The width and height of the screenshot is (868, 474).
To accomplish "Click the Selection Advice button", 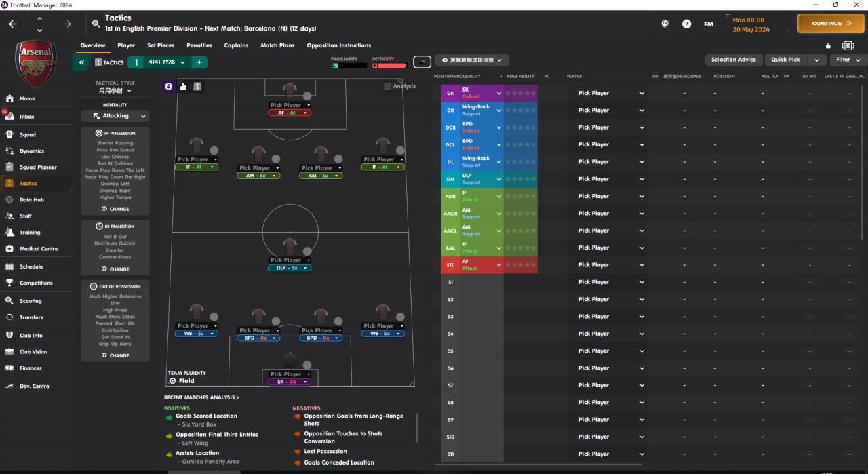I will 734,60.
